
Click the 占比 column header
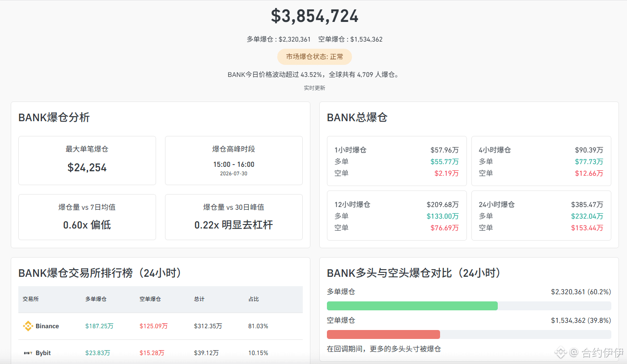[254, 299]
